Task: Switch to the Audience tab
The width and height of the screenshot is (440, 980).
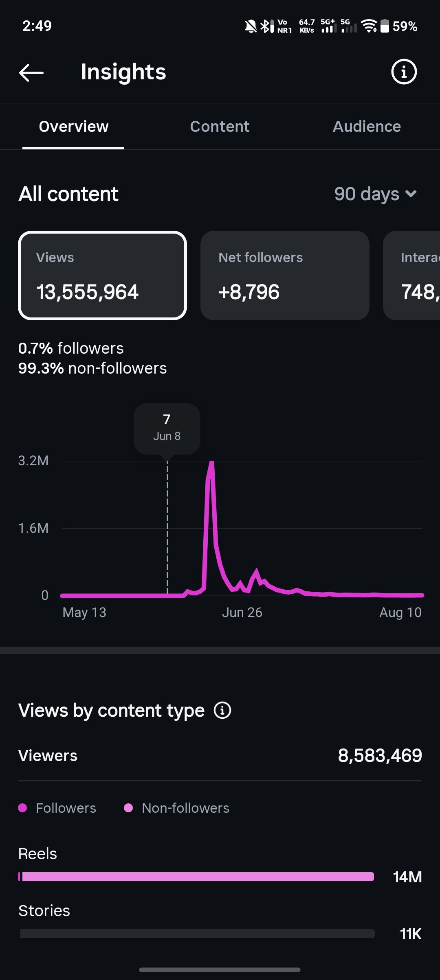Action: point(367,127)
